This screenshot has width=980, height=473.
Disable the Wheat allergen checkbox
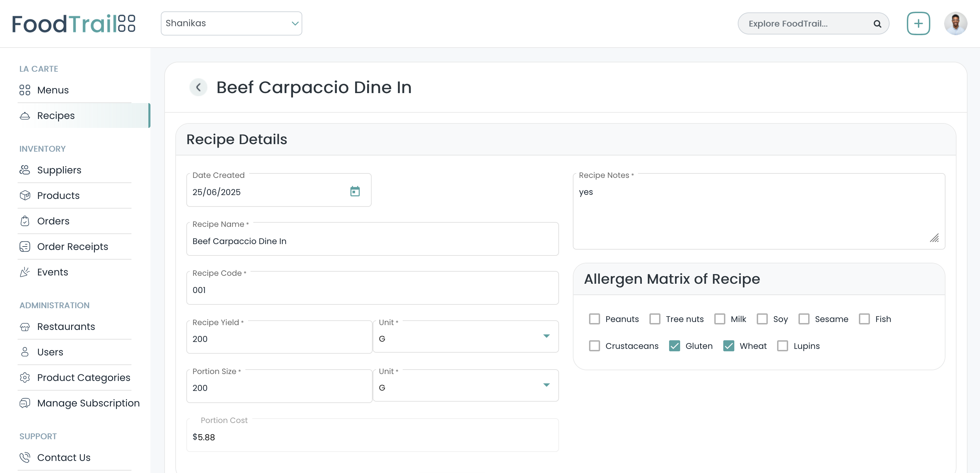pyautogui.click(x=729, y=346)
